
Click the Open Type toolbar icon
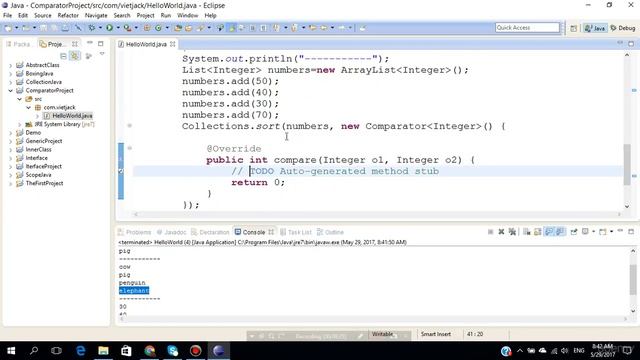[178, 28]
